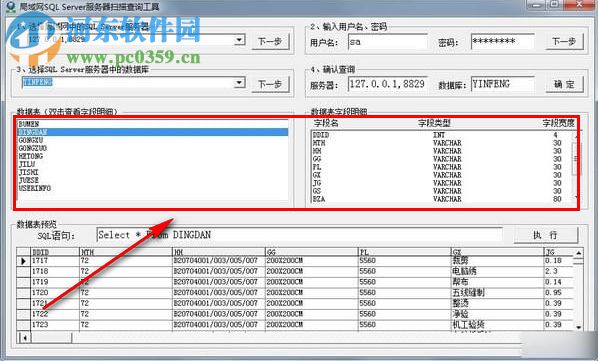598x361 pixels.
Task: Click the GS VARCHAR field row
Action: (x=442, y=191)
